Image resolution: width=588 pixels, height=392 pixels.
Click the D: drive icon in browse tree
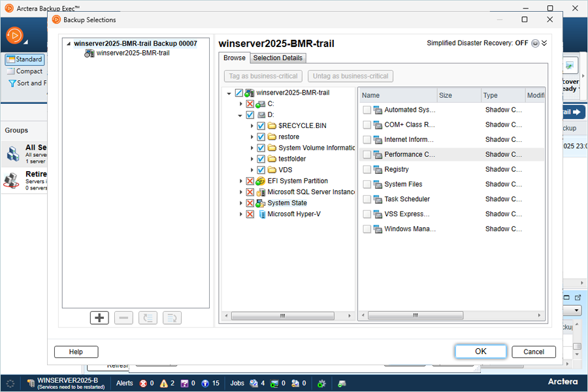pyautogui.click(x=261, y=115)
